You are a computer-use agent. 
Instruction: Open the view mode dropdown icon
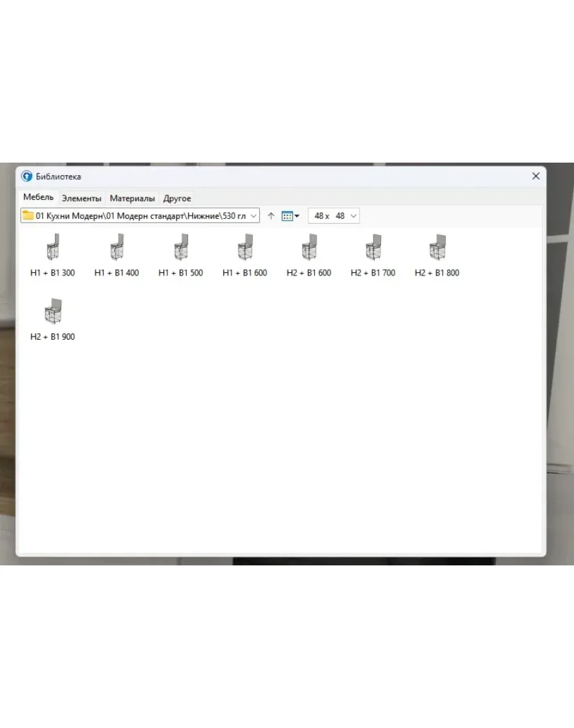pyautogui.click(x=290, y=216)
